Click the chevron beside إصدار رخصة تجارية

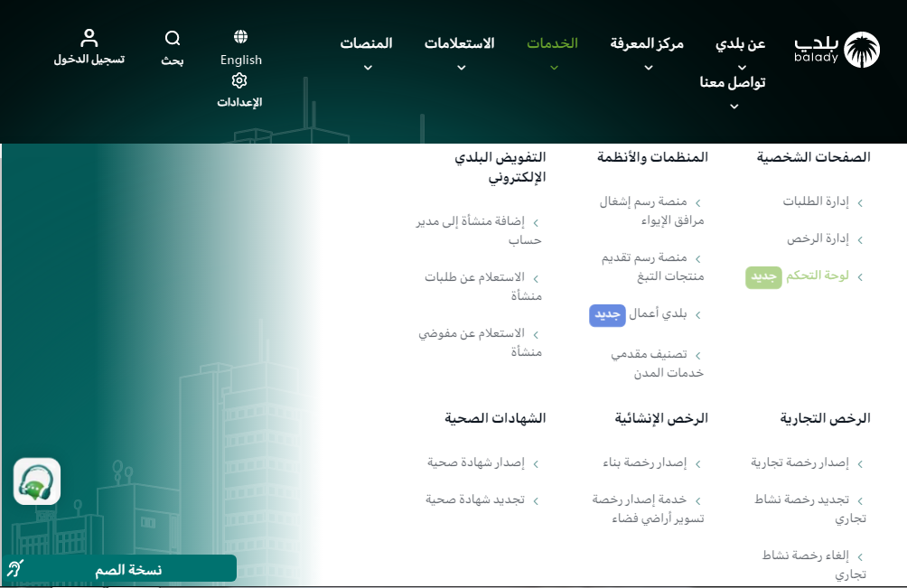coord(860,463)
